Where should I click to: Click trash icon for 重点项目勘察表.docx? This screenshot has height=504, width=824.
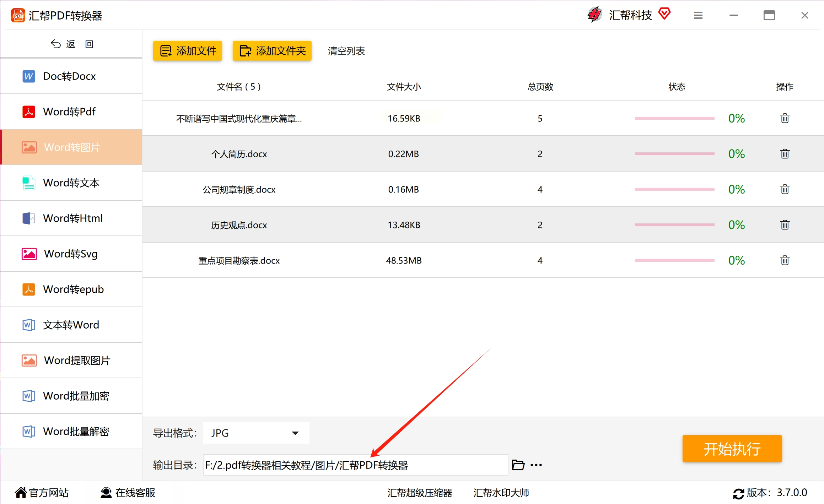click(x=785, y=260)
